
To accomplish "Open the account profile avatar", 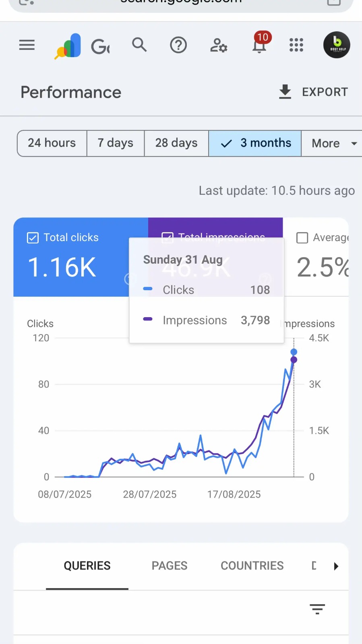I will [x=337, y=45].
